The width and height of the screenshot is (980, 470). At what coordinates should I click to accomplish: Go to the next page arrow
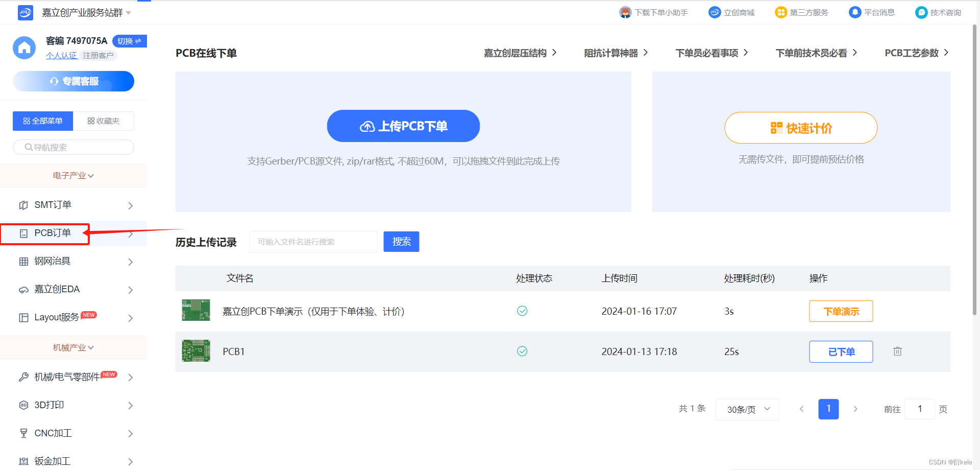pos(855,409)
